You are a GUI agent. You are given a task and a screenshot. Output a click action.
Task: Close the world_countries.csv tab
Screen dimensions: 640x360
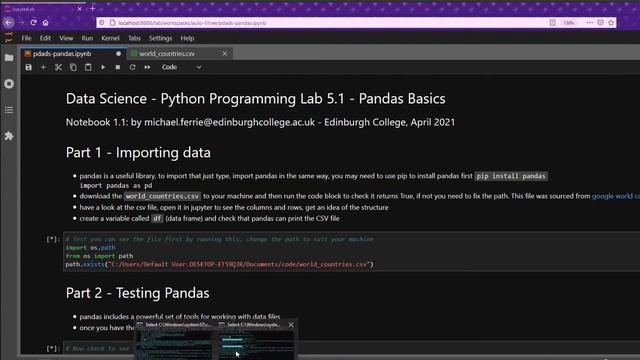coord(224,53)
